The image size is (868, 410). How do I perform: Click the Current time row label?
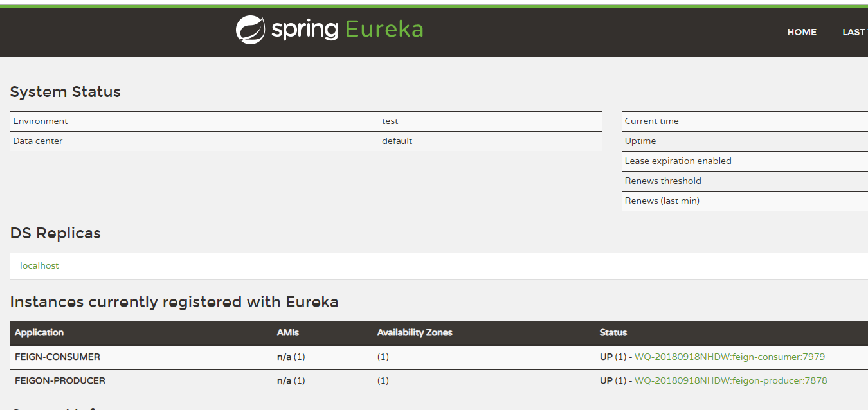pyautogui.click(x=652, y=121)
